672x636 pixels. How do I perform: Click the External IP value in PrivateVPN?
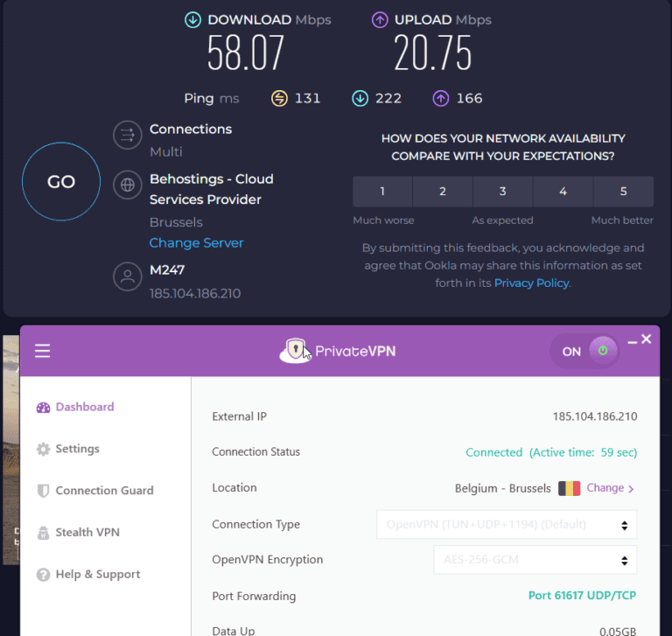(595, 416)
